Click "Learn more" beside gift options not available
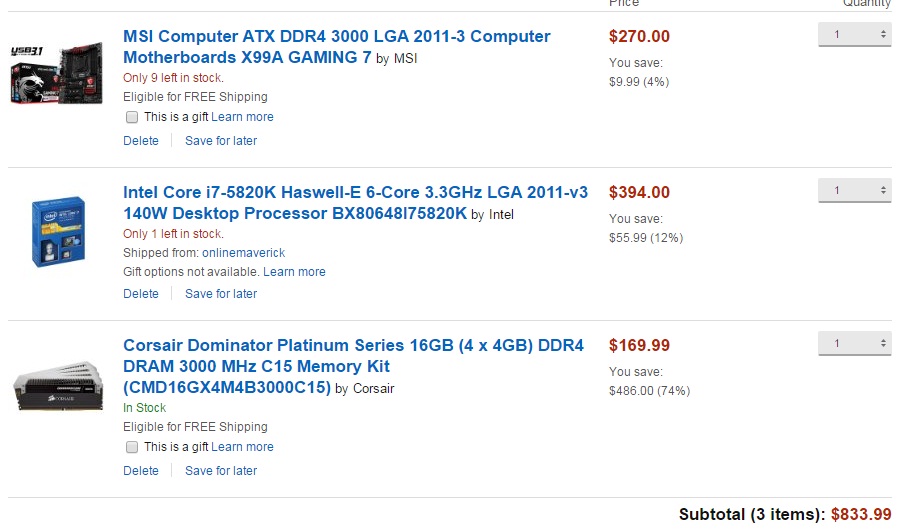The image size is (901, 531). (294, 272)
